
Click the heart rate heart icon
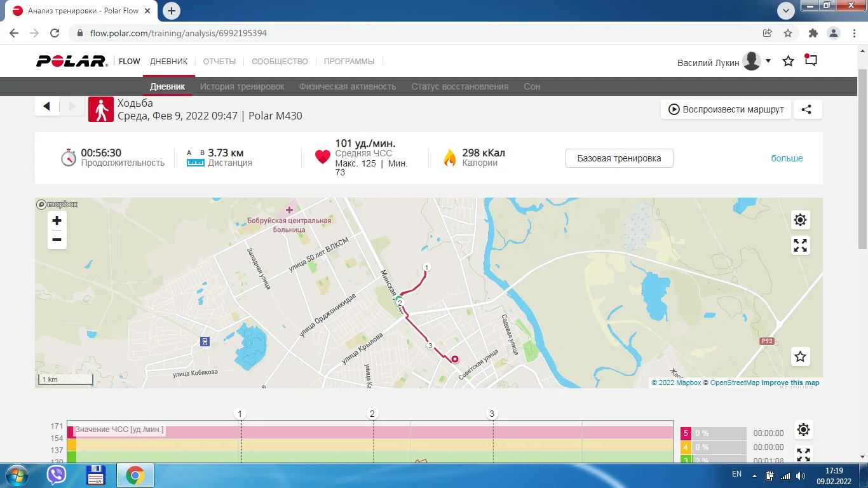coord(323,157)
